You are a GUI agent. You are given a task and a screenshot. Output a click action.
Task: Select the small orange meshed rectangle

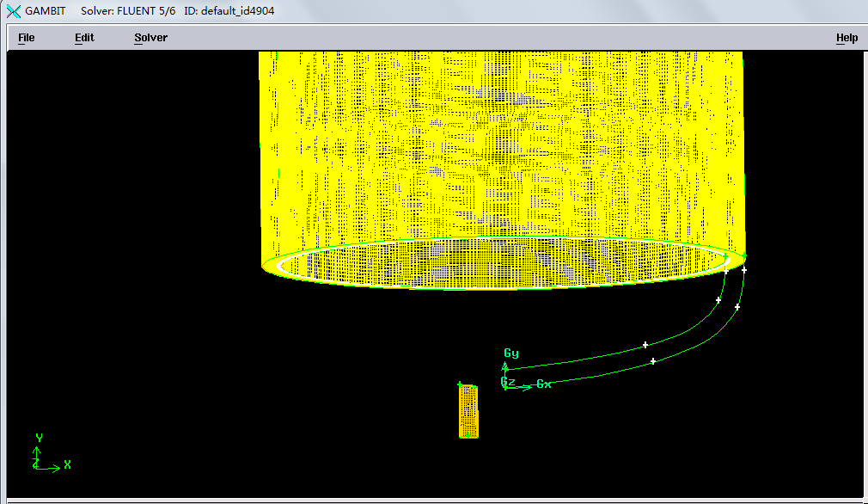coord(468,412)
